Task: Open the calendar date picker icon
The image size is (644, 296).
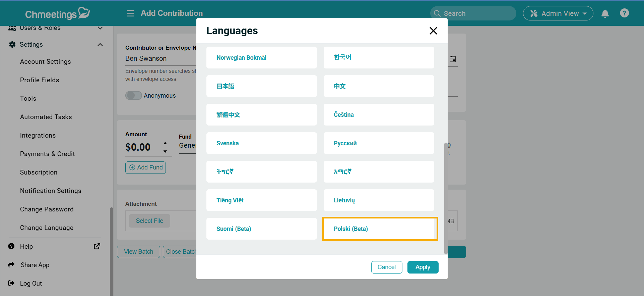Action: [453, 59]
